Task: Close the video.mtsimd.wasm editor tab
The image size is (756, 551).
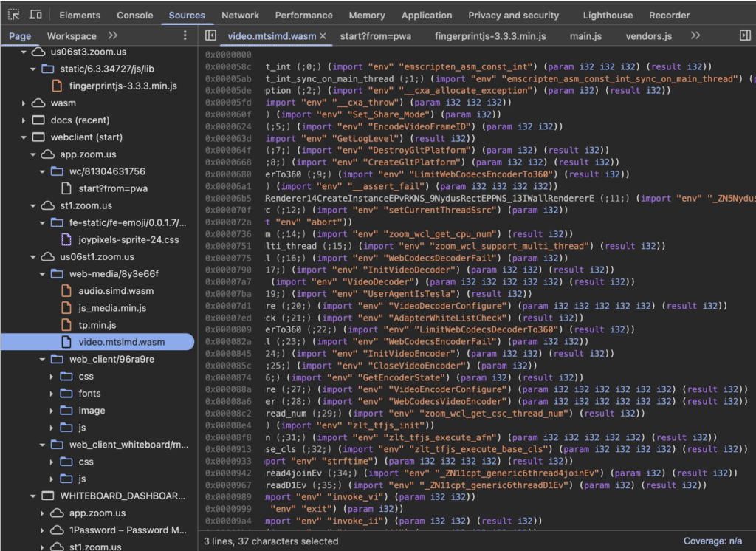Action: coord(323,36)
